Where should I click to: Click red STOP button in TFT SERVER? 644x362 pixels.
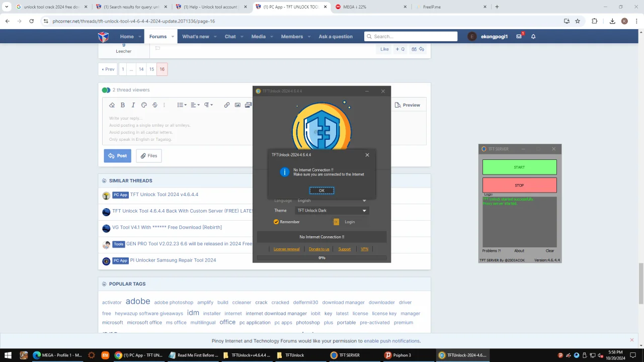519,185
